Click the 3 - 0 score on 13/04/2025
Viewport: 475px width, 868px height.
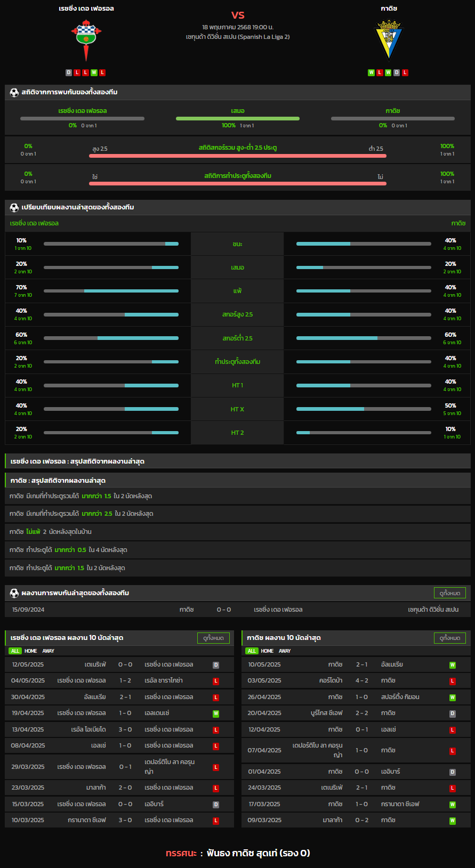(x=125, y=729)
